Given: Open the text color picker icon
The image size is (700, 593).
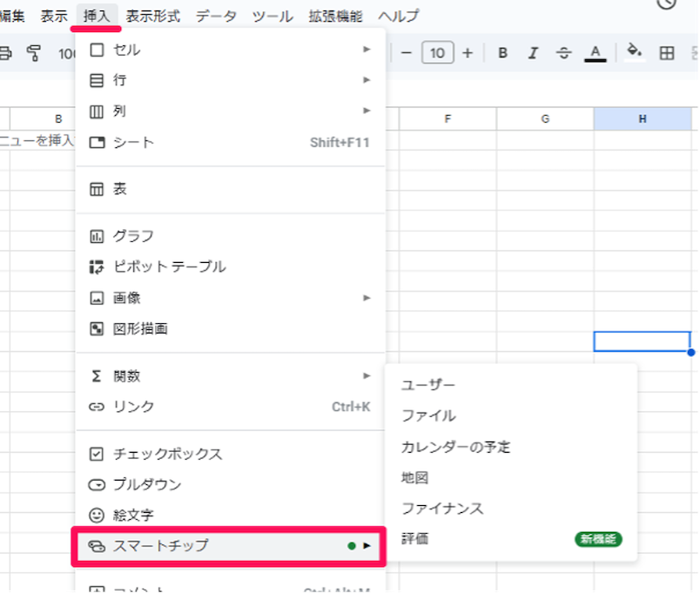Looking at the screenshot, I should tap(595, 52).
